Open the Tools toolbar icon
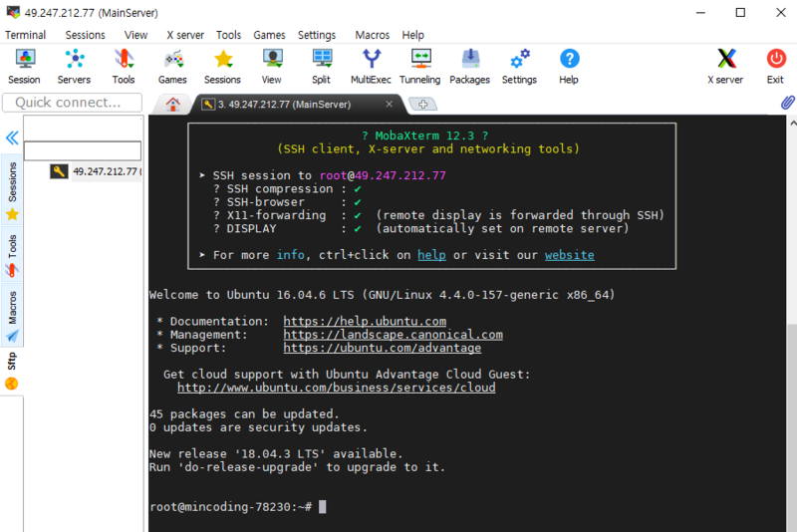This screenshot has width=797, height=532. [124, 66]
